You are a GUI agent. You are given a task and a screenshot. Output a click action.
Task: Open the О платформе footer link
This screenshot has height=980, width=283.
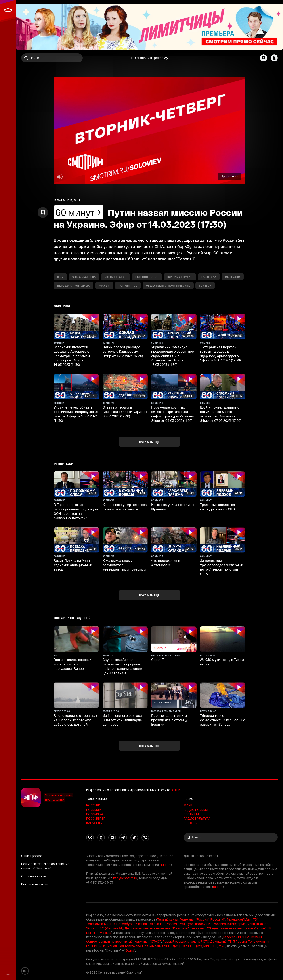coord(32,856)
